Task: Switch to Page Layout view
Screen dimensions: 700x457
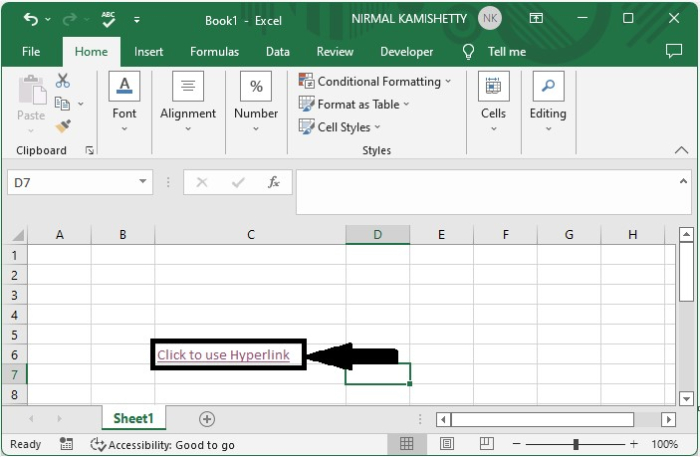Action: point(447,444)
